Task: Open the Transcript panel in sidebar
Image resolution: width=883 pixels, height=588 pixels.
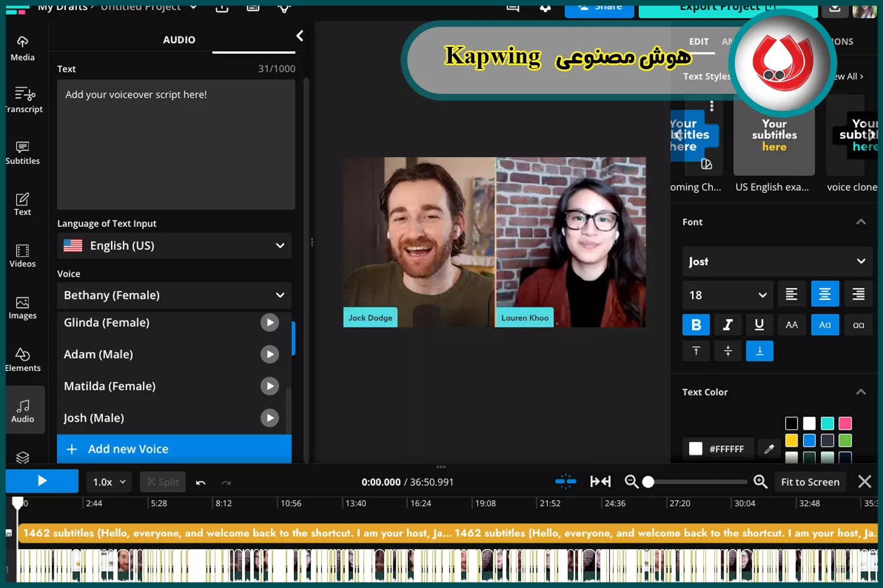Action: click(x=23, y=99)
